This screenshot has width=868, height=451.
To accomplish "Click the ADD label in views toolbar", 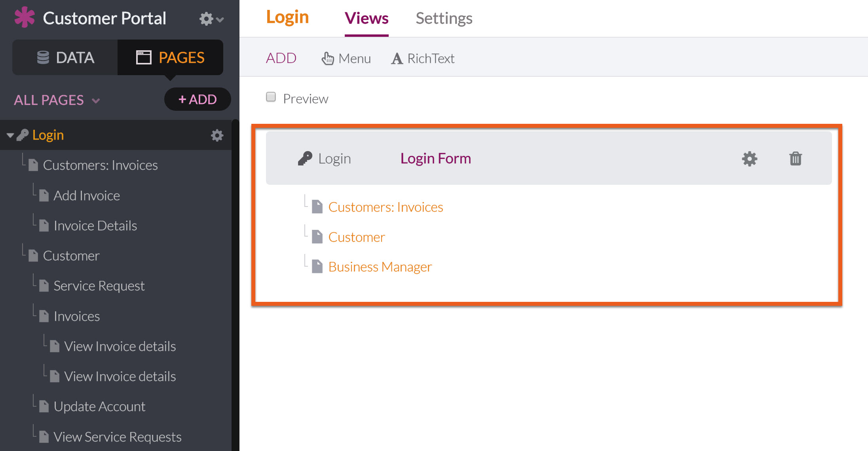I will tap(281, 58).
